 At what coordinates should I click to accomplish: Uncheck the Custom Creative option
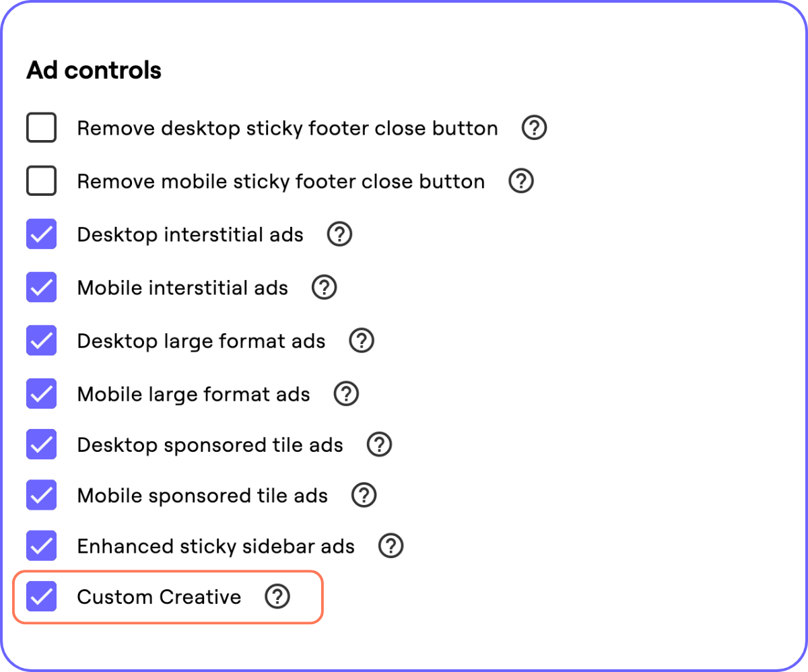[41, 597]
